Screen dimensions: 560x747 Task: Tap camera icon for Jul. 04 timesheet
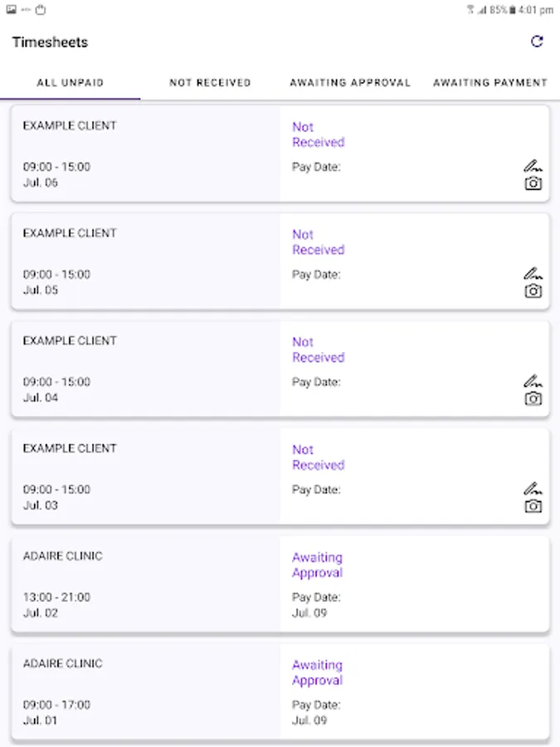[533, 398]
